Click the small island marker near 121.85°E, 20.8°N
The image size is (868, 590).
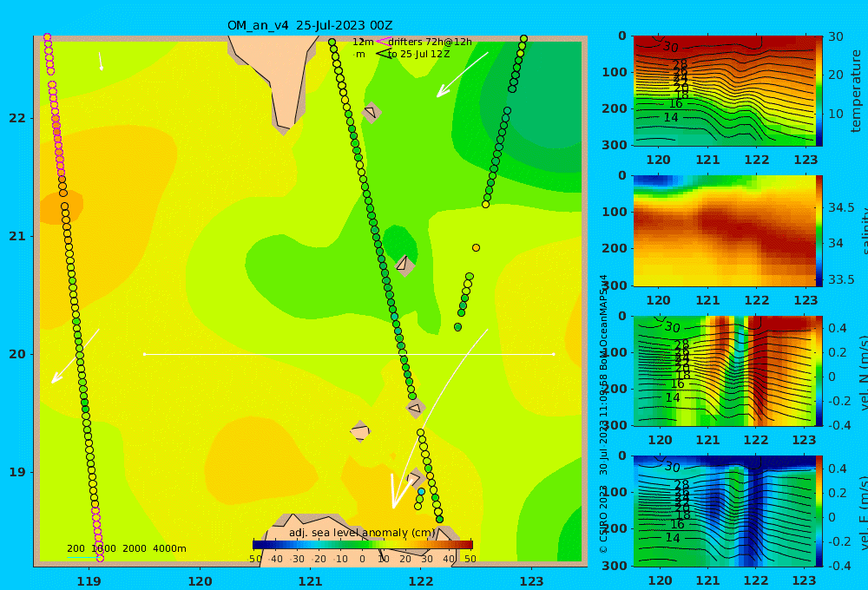tap(404, 265)
